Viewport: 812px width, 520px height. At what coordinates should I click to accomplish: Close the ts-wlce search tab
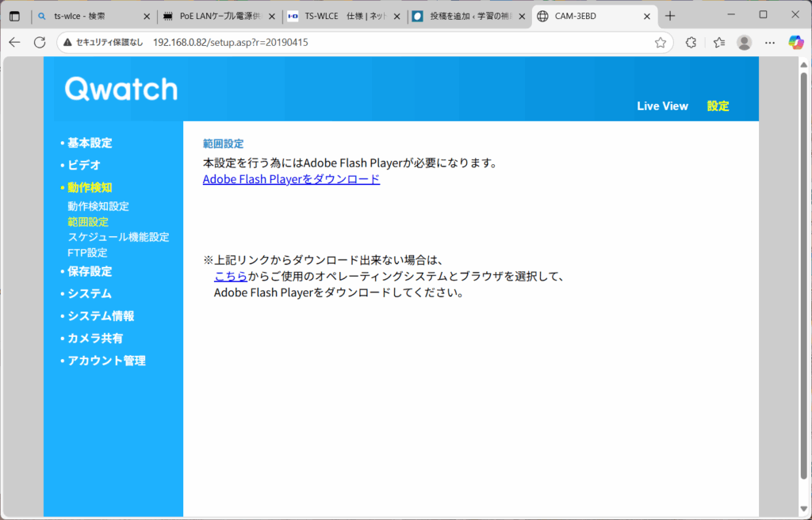147,17
